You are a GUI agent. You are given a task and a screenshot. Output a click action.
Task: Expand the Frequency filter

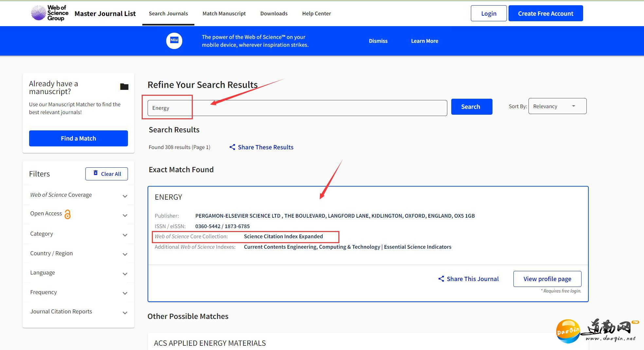point(79,292)
